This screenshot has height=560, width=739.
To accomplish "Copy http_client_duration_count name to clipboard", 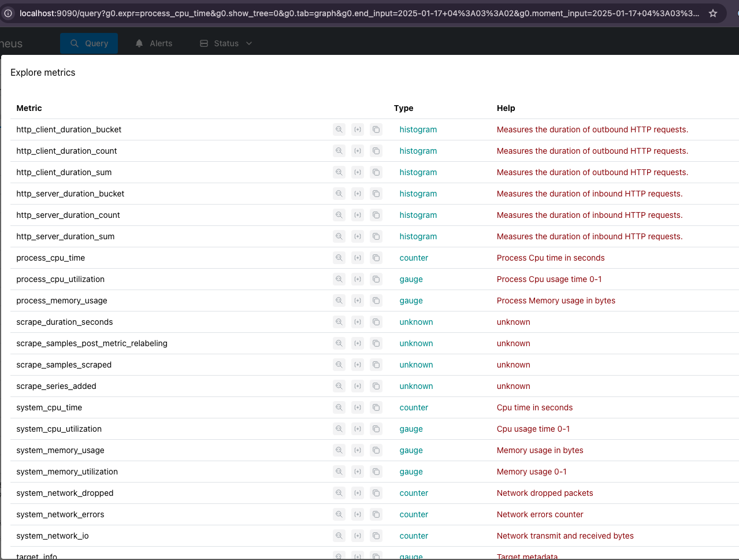I will (376, 151).
